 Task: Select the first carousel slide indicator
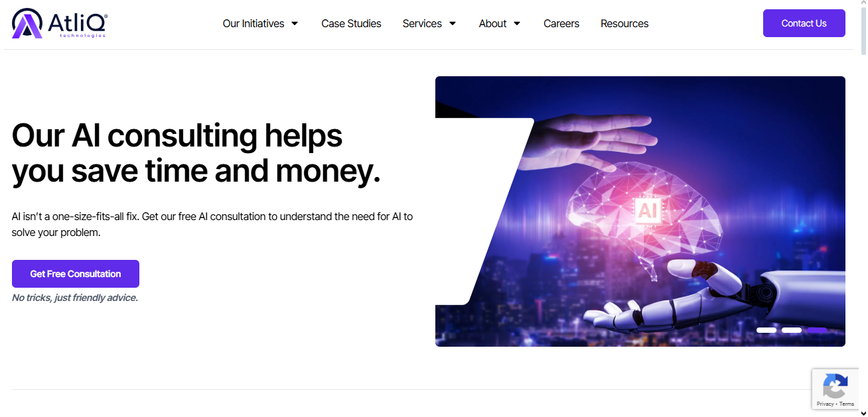(766, 329)
